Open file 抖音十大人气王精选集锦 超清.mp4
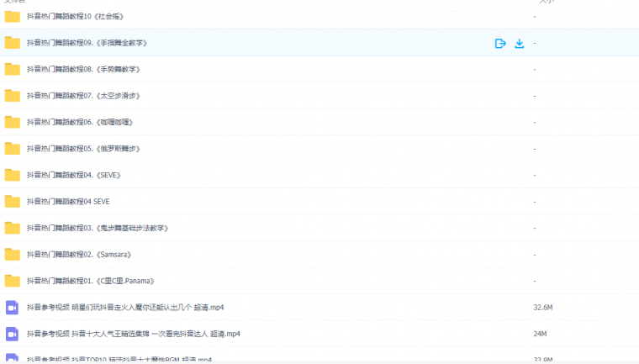Screen dimensions: 639x364 [134, 334]
